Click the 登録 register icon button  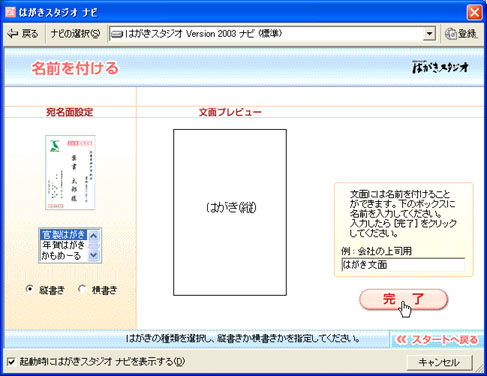tap(461, 34)
